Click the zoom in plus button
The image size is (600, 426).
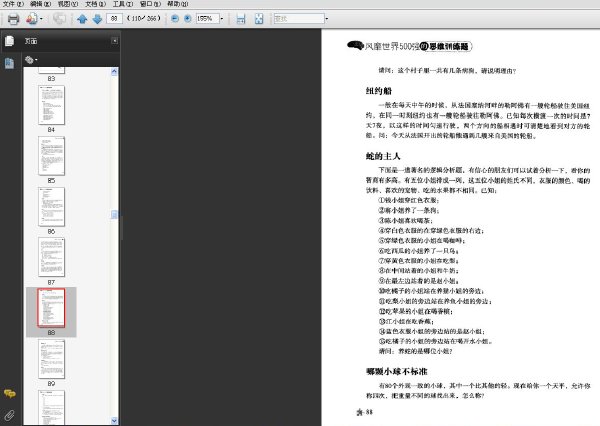click(x=188, y=18)
